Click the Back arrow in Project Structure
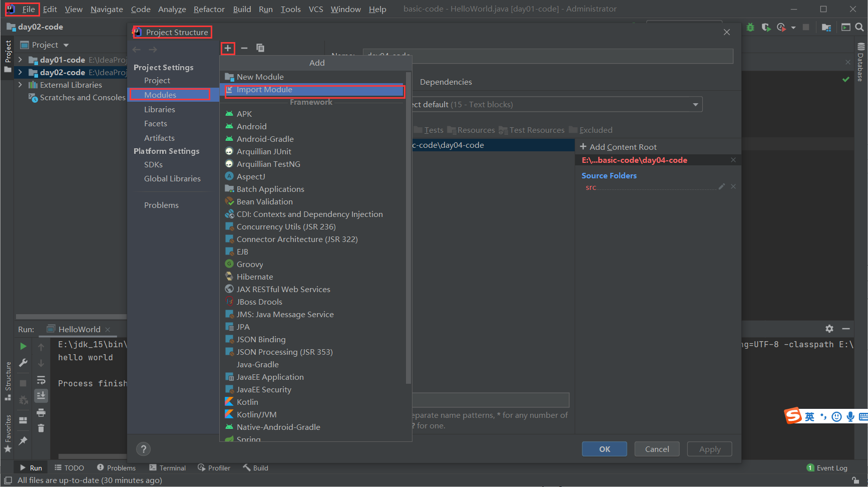The height and width of the screenshot is (487, 868). [x=137, y=50]
